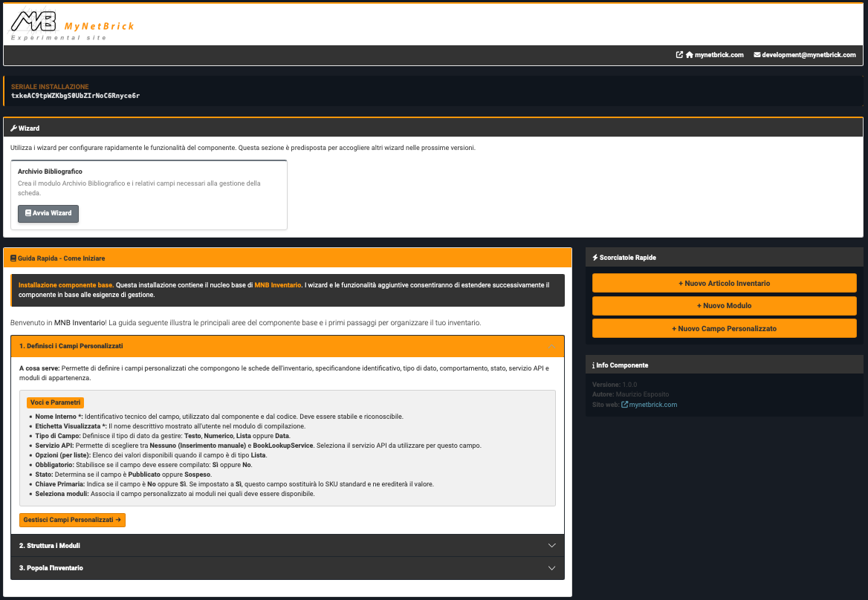
Task: Click Autore: Maurizio Esposito line
Action: click(630, 394)
